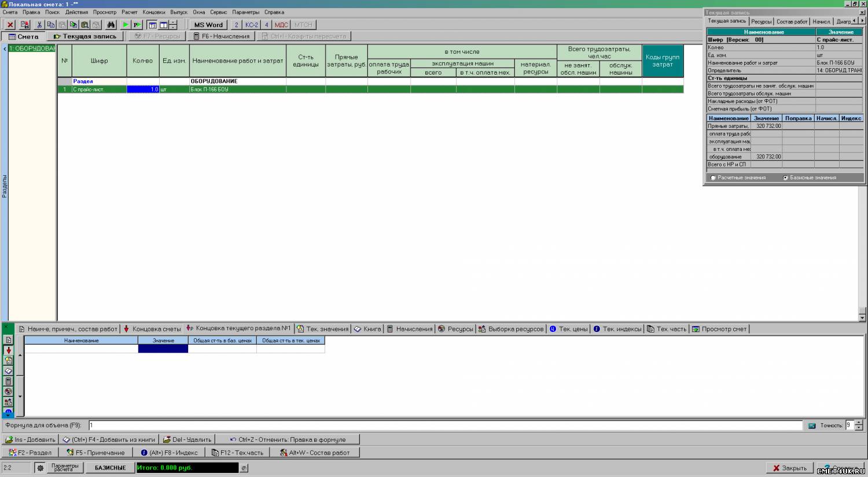Open the Справка menu
This screenshot has height=477, width=868.
[274, 12]
